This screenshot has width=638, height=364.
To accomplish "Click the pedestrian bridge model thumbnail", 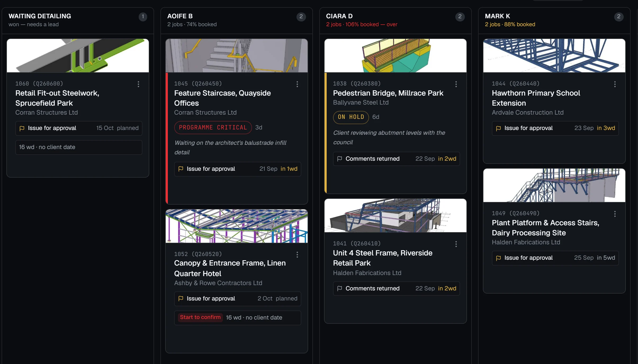I will pyautogui.click(x=396, y=56).
